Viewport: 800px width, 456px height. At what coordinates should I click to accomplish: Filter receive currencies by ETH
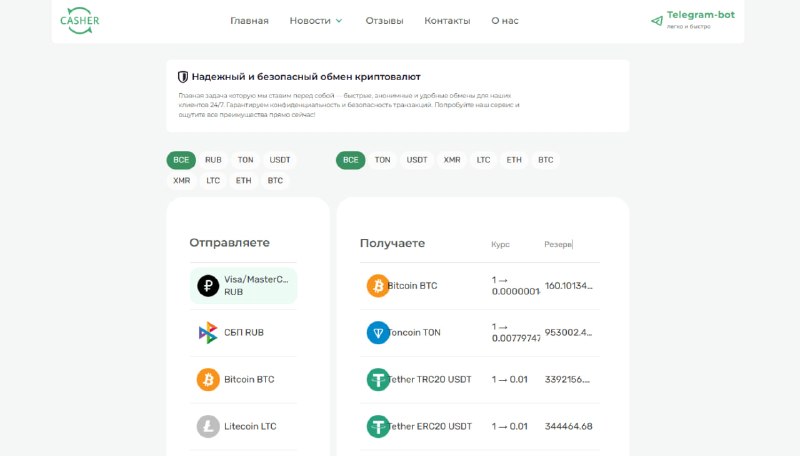click(x=514, y=160)
